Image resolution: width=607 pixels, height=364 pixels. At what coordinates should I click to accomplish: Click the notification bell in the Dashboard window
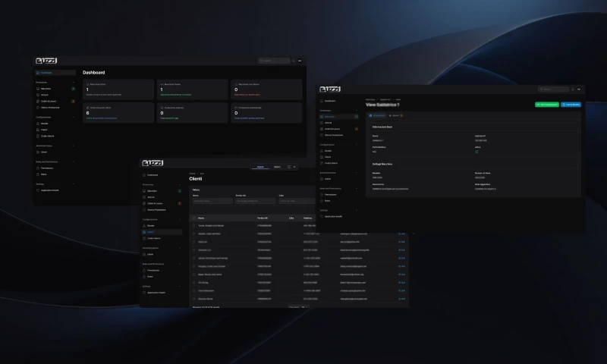(x=294, y=61)
